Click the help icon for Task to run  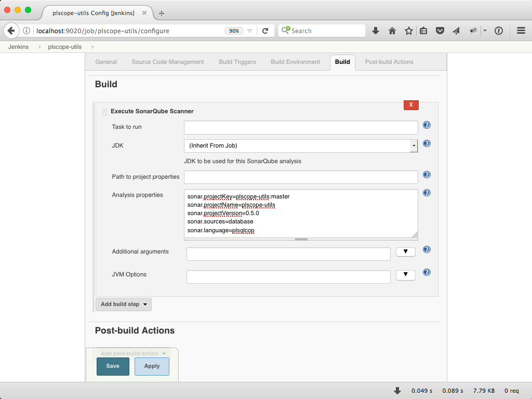427,125
